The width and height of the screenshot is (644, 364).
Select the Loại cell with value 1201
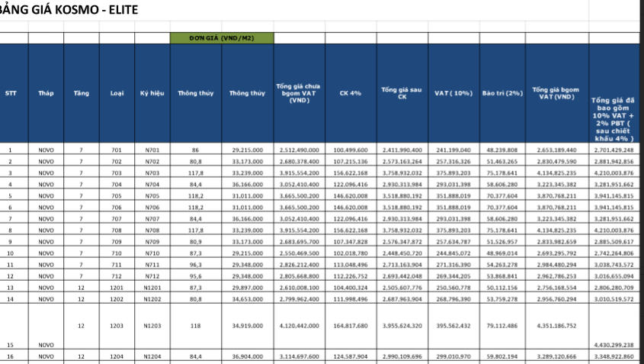pyautogui.click(x=117, y=288)
